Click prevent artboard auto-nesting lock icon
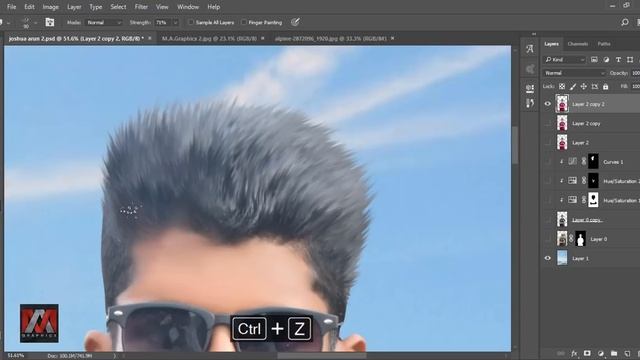 click(x=595, y=87)
